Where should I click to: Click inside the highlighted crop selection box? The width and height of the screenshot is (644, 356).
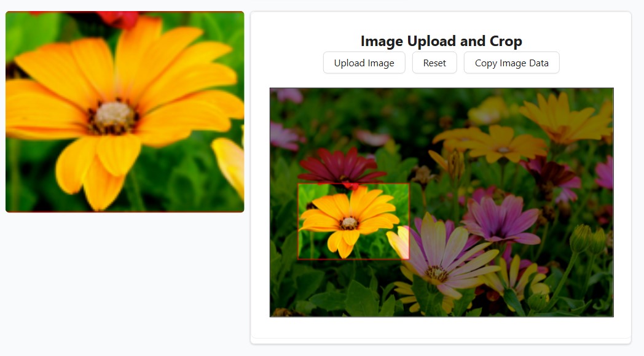(353, 221)
